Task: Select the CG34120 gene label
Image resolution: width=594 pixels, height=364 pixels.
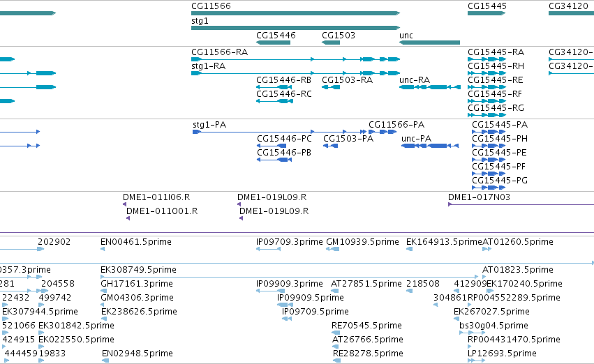Action: (x=568, y=6)
